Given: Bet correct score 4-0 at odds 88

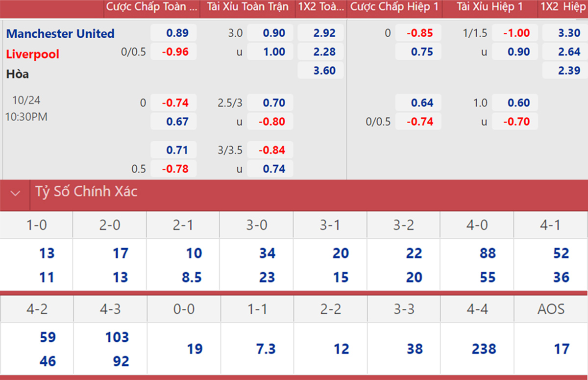Looking at the screenshot, I should (x=488, y=253).
